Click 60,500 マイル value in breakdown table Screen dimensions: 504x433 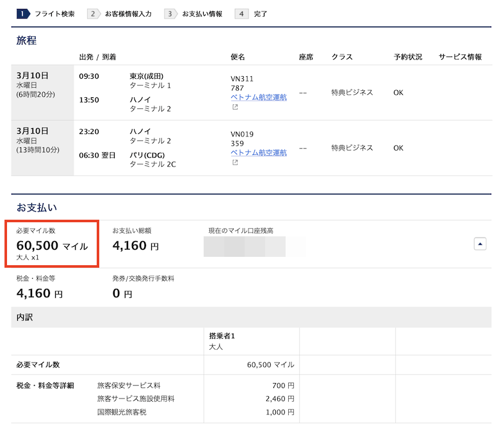point(271,364)
